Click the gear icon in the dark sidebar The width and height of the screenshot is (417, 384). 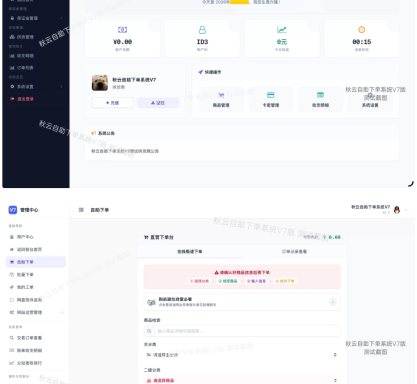pyautogui.click(x=12, y=86)
